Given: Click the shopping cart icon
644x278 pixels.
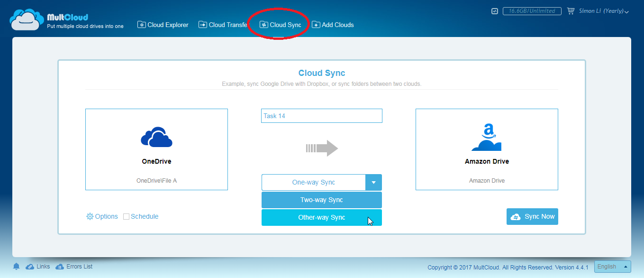Looking at the screenshot, I should coord(571,10).
